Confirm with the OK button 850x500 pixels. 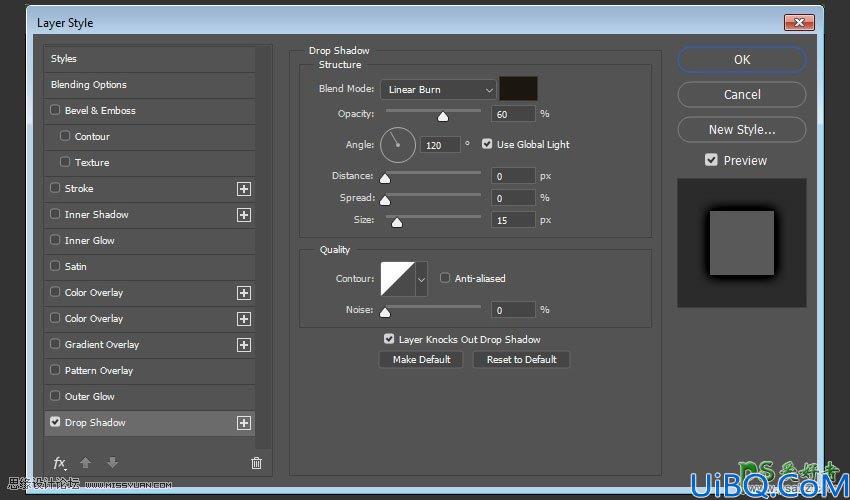[742, 60]
